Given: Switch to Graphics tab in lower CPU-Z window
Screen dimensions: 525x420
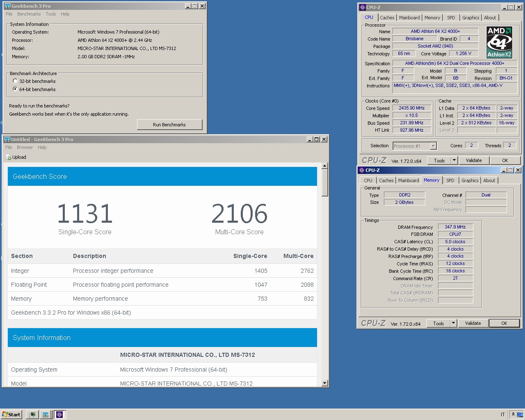Looking at the screenshot, I should tap(470, 180).
